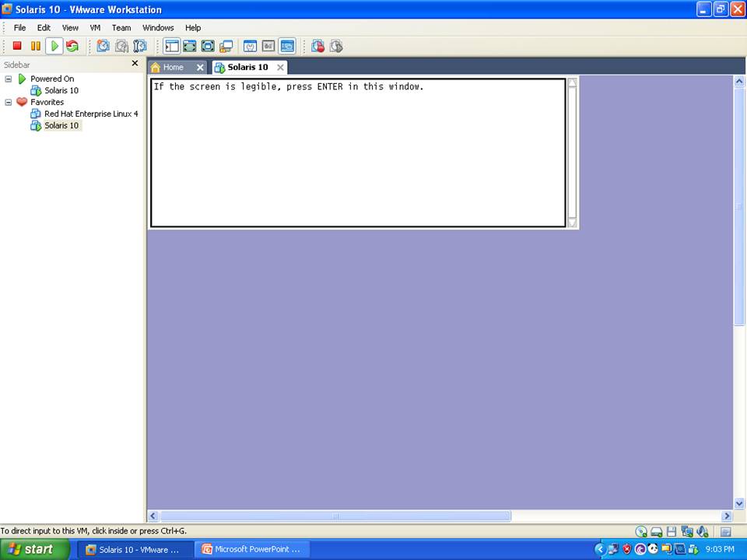
Task: Click the message log status bar icon
Action: [x=725, y=532]
